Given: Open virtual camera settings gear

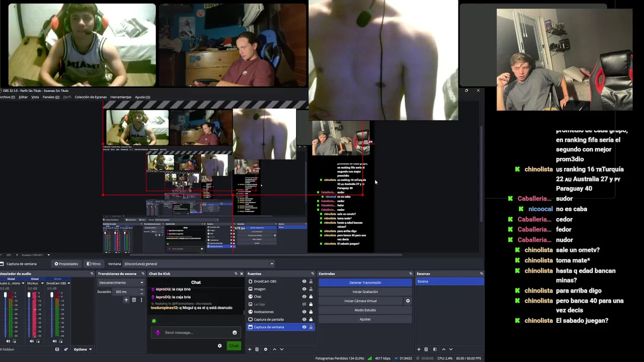Looking at the screenshot, I should (x=408, y=301).
